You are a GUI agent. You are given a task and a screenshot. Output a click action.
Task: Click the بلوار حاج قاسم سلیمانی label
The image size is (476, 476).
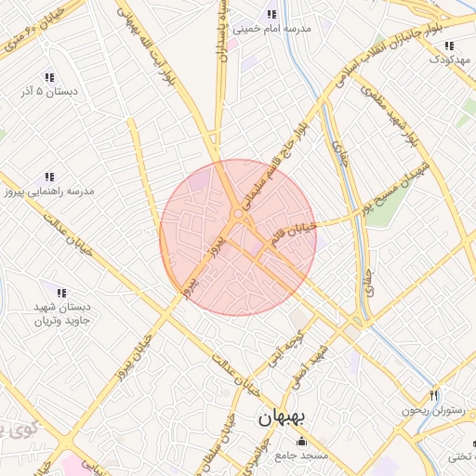(275, 166)
